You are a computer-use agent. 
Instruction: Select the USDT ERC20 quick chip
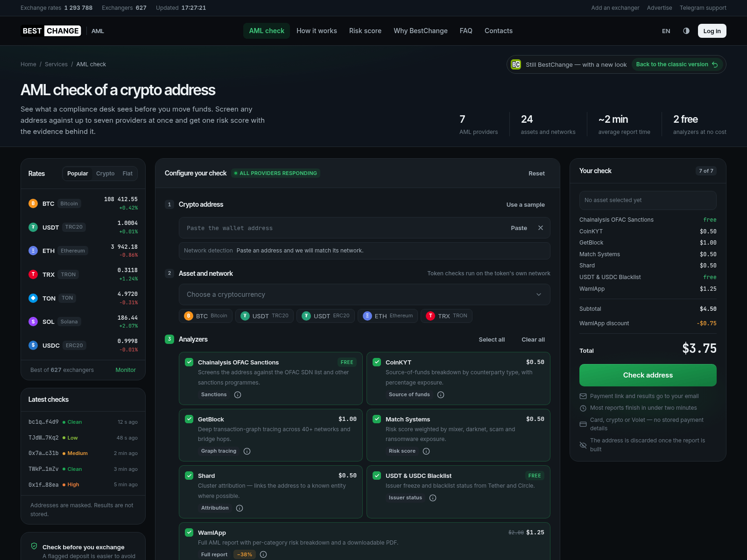click(x=326, y=316)
